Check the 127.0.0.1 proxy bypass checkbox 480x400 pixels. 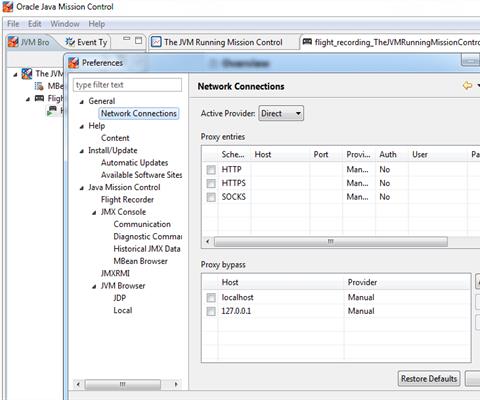tap(211, 311)
